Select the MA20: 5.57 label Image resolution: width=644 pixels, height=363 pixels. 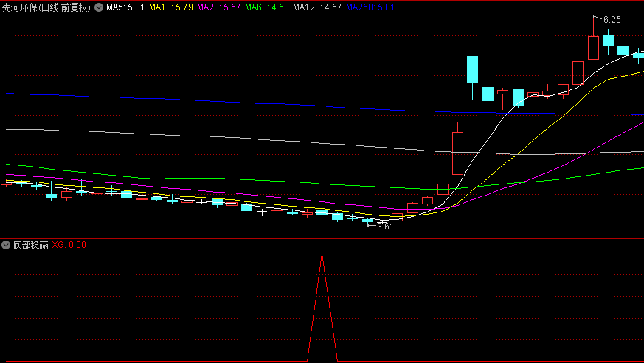click(218, 7)
